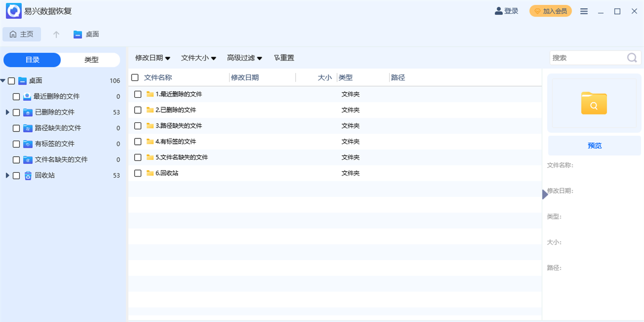The height and width of the screenshot is (322, 644).
Task: Open the hamburger menu icon in title bar
Action: pos(584,11)
